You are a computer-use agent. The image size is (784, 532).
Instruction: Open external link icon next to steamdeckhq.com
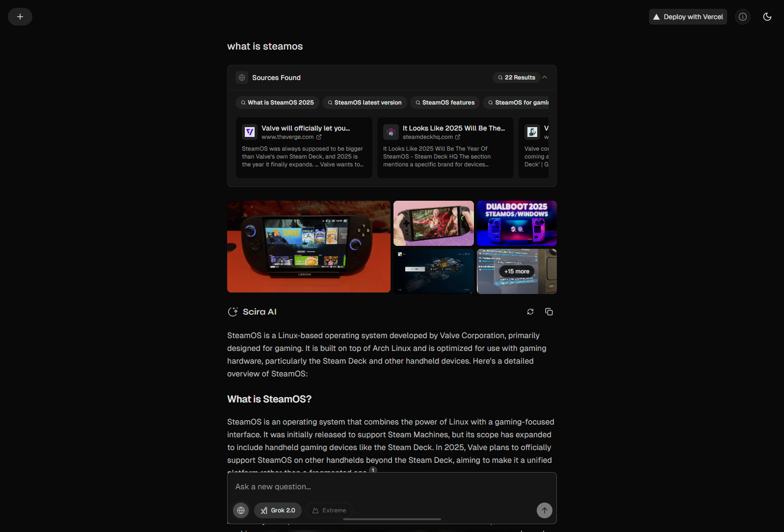coord(458,137)
